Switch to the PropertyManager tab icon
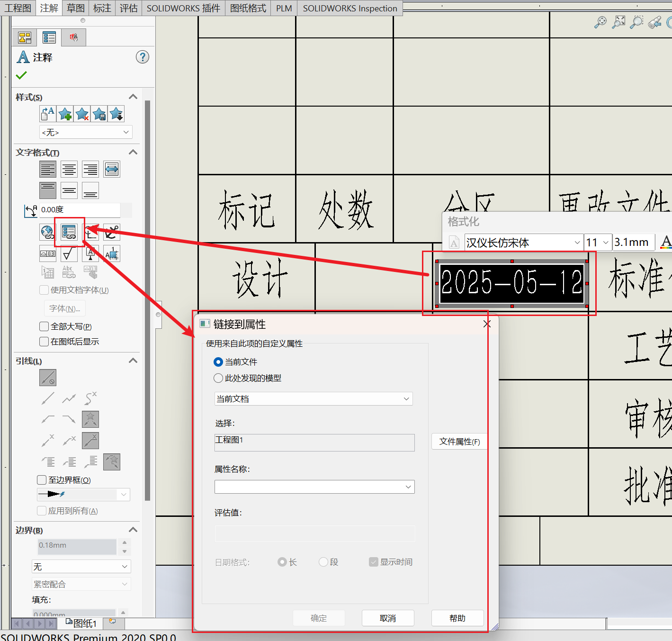Screen dimensions: 672x641 pyautogui.click(x=49, y=37)
